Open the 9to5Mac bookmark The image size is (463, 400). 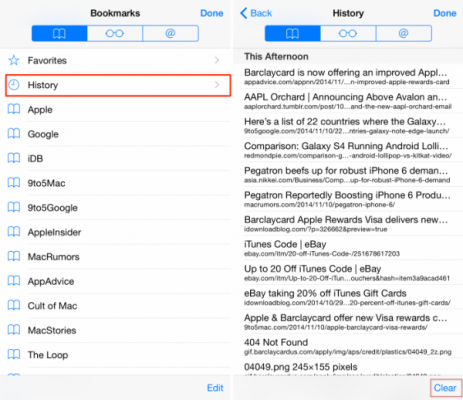[116, 183]
